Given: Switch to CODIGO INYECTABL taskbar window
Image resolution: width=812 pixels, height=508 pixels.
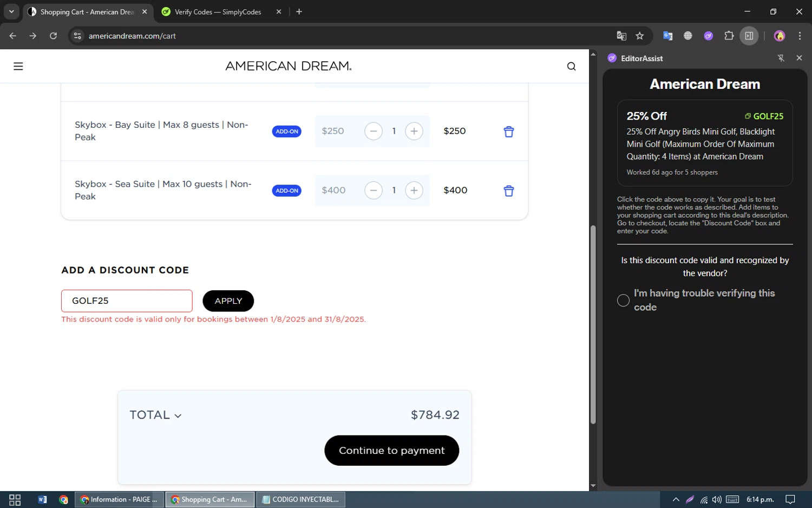Looking at the screenshot, I should coord(300,499).
